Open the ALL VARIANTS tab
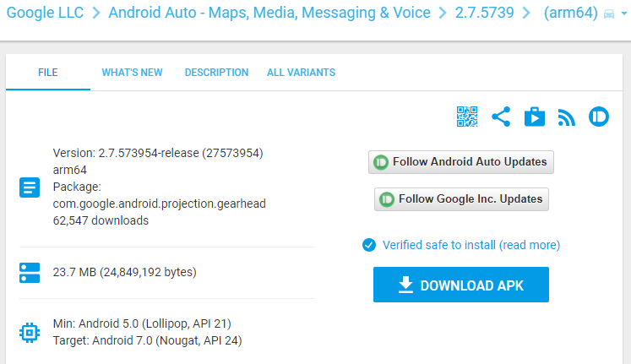This screenshot has height=364, width=631. [x=301, y=73]
